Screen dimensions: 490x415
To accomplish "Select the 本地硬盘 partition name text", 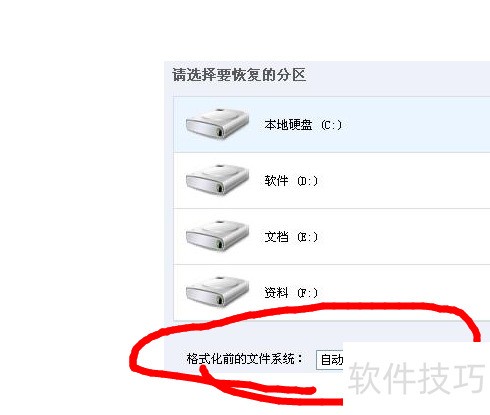I will coord(288,125).
